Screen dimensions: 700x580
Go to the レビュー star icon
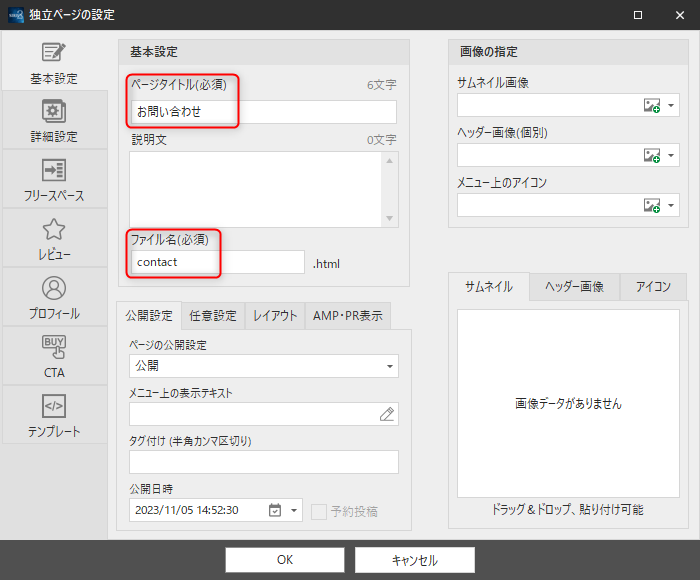point(53,238)
